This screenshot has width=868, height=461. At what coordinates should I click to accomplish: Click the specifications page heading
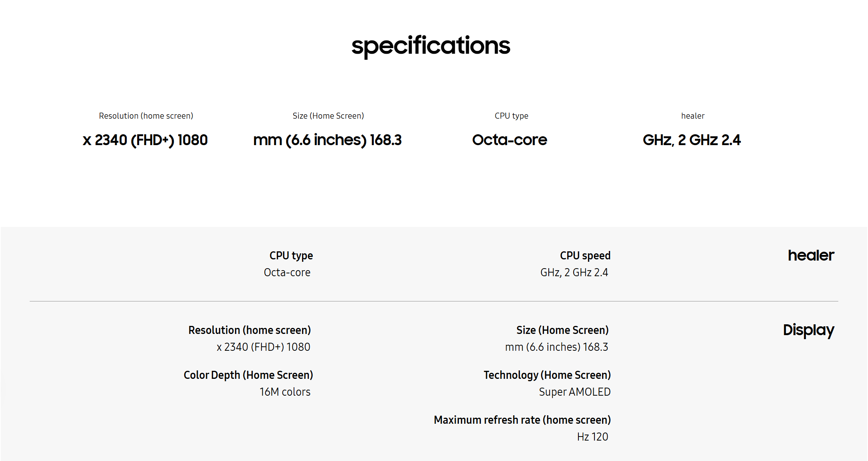point(431,46)
